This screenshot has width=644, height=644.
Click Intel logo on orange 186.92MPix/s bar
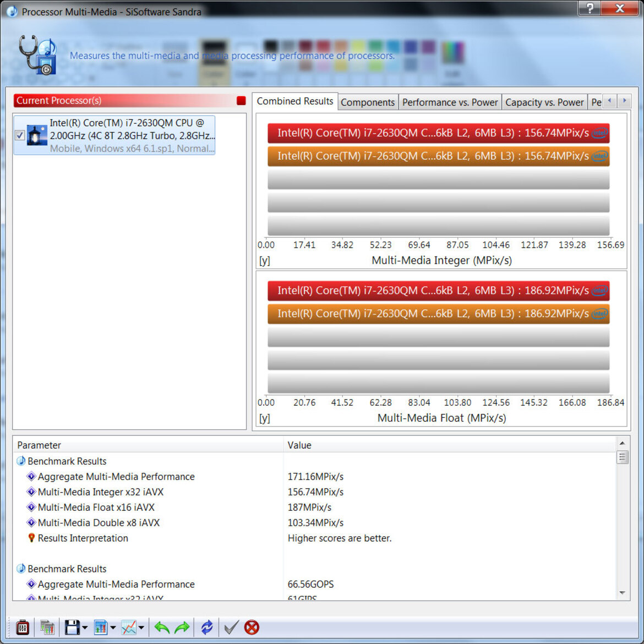point(599,314)
